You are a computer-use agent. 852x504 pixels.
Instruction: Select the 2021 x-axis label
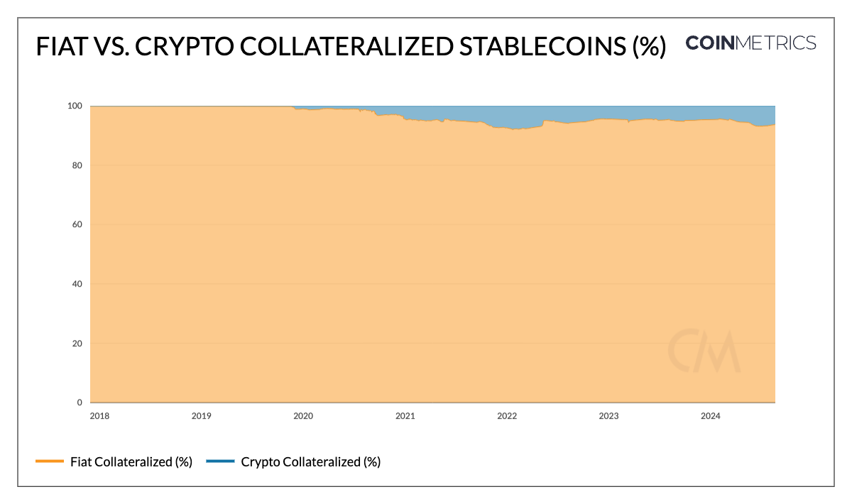pyautogui.click(x=405, y=416)
